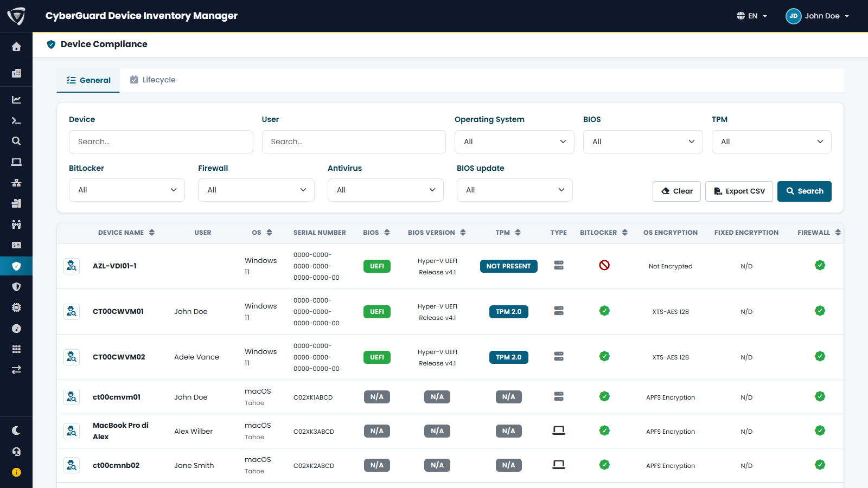
Task: Click the Device search input field
Action: (x=161, y=142)
